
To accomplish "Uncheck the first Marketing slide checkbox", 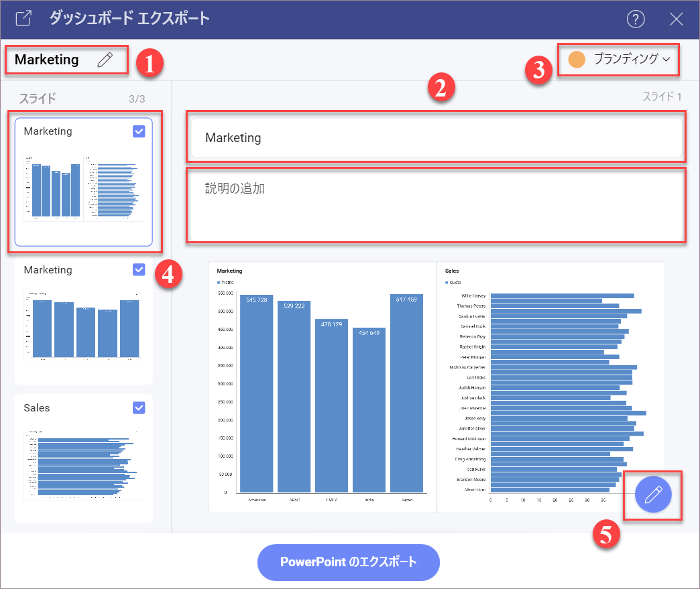I will click(139, 131).
